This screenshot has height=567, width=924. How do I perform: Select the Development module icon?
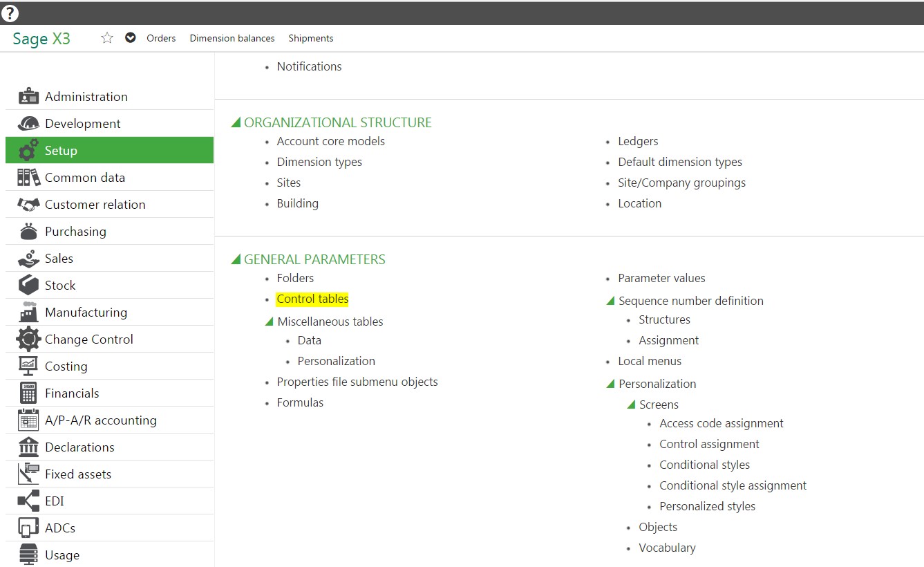28,123
